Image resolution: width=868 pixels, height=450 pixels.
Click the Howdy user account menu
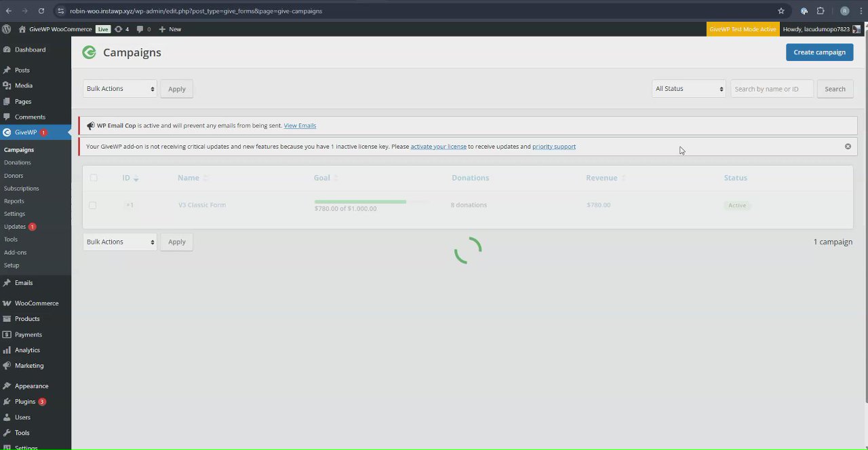823,29
